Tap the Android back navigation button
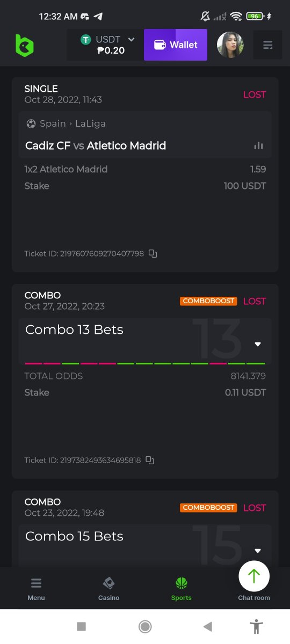 (208, 626)
